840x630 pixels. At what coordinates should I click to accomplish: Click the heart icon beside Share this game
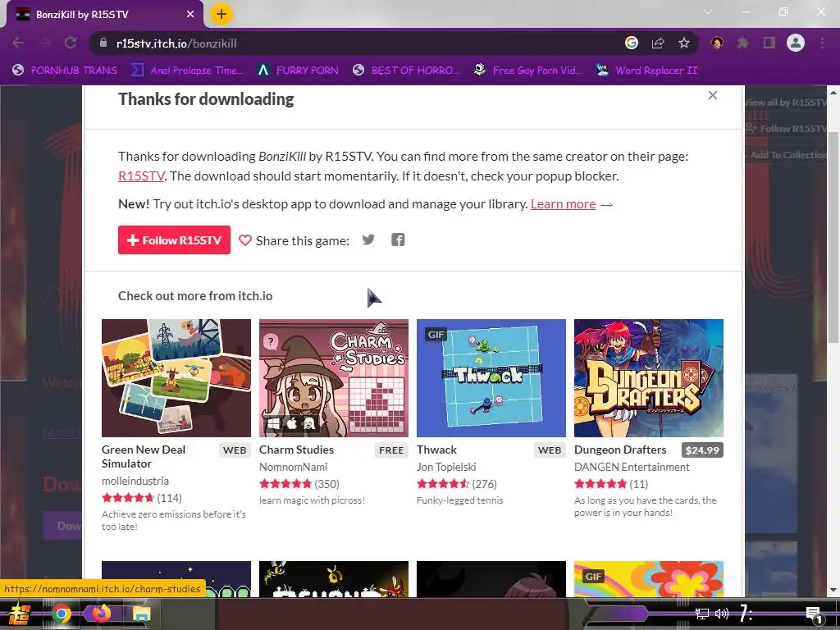point(244,240)
